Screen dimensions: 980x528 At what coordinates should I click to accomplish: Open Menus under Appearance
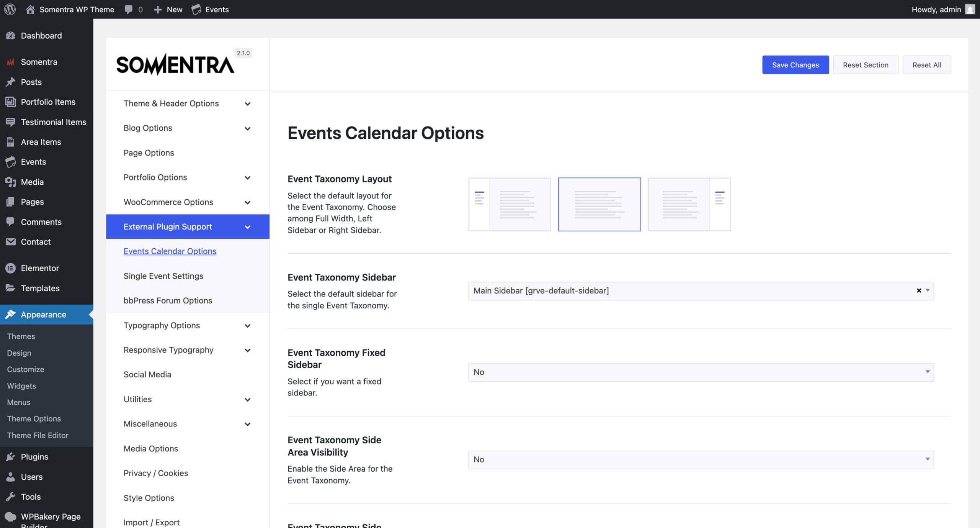(x=19, y=402)
